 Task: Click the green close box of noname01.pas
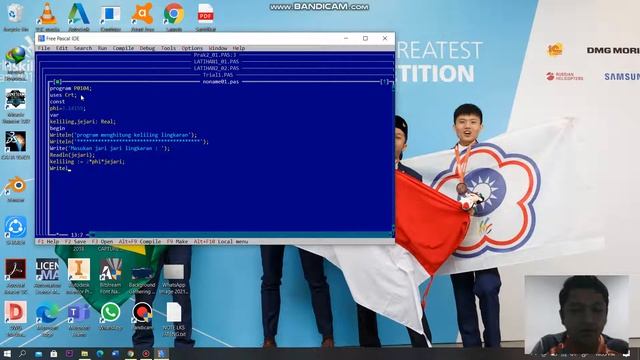coord(58,82)
